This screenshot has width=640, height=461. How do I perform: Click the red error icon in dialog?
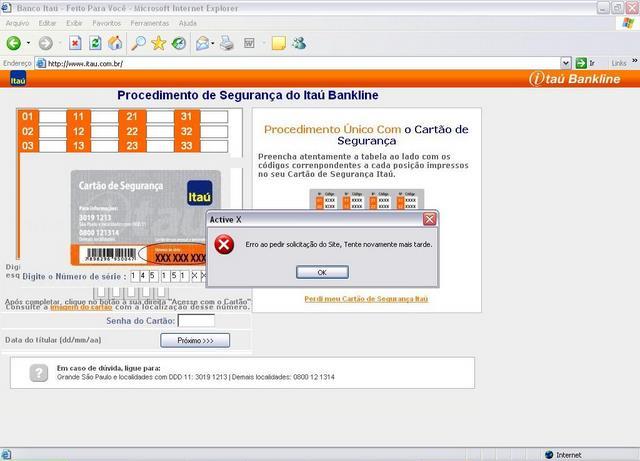click(x=224, y=244)
